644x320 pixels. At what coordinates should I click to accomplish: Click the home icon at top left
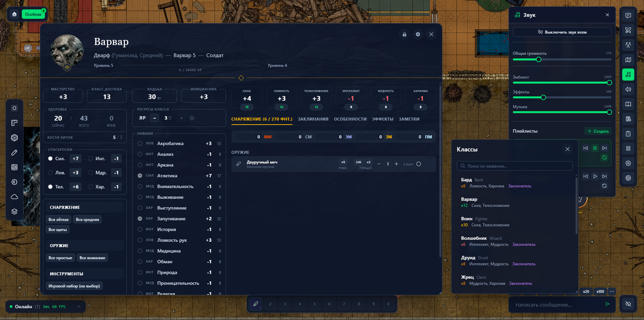point(14,14)
